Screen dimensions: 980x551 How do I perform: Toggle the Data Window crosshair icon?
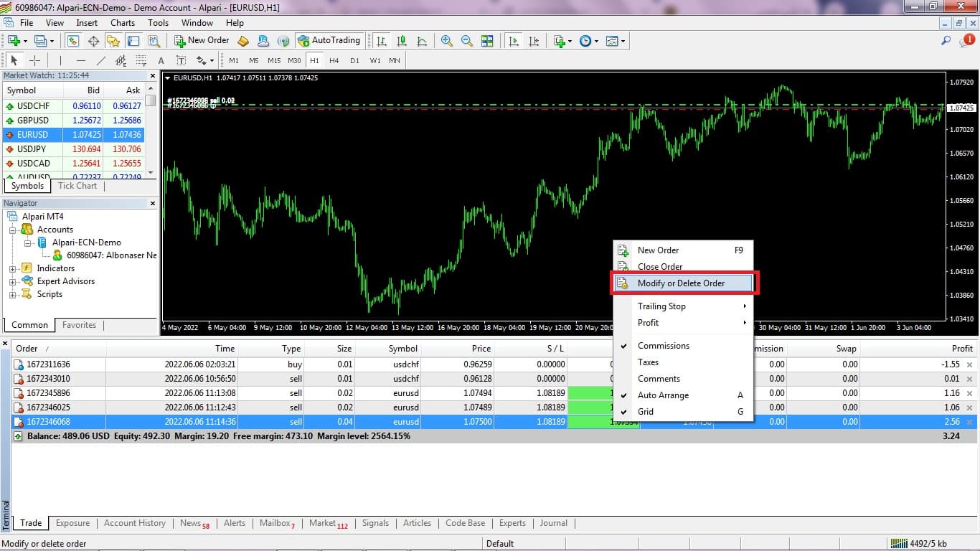[93, 41]
